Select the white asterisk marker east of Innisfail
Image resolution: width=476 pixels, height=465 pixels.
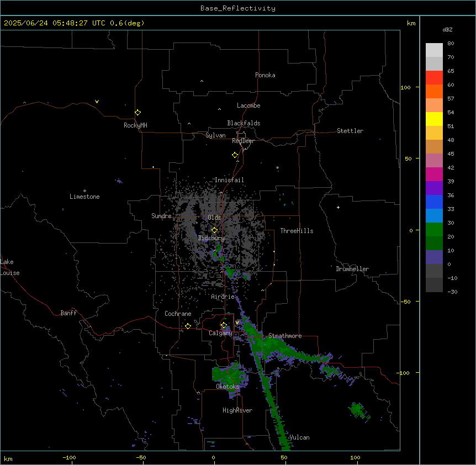point(277,168)
